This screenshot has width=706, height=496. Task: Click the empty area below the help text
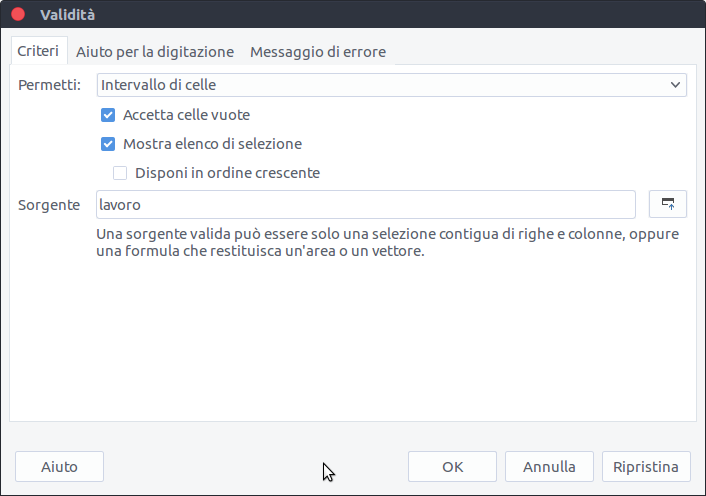click(x=350, y=340)
